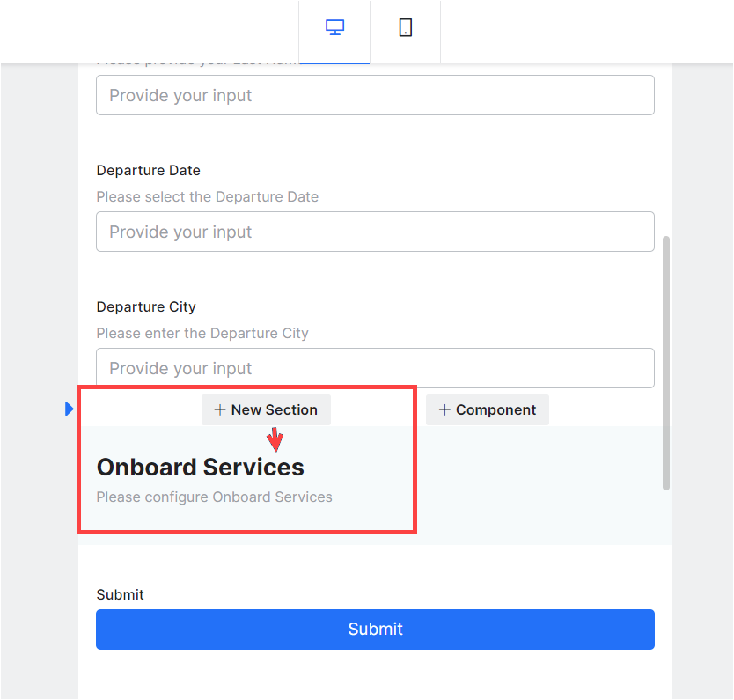
Task: Click into the Departure Date input field
Action: [375, 232]
